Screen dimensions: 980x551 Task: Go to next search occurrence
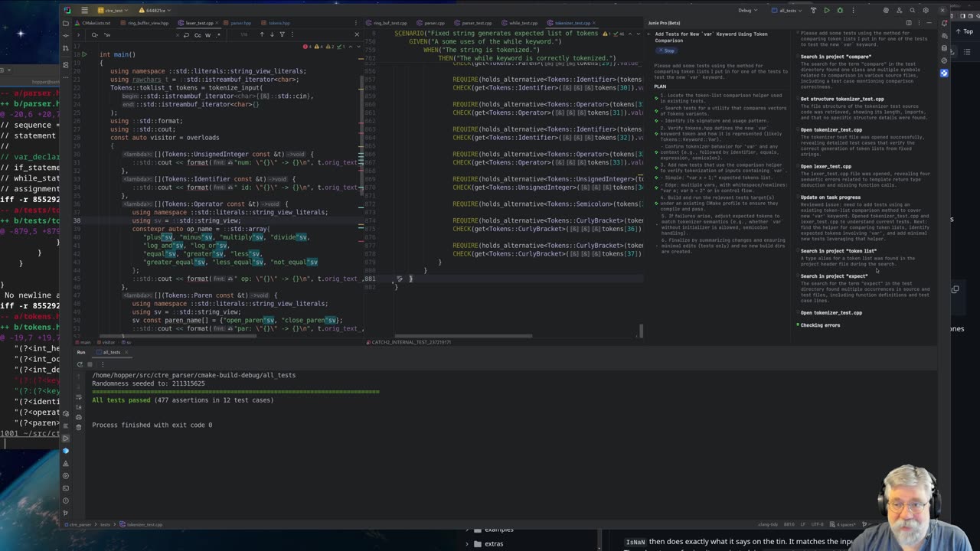(x=272, y=34)
